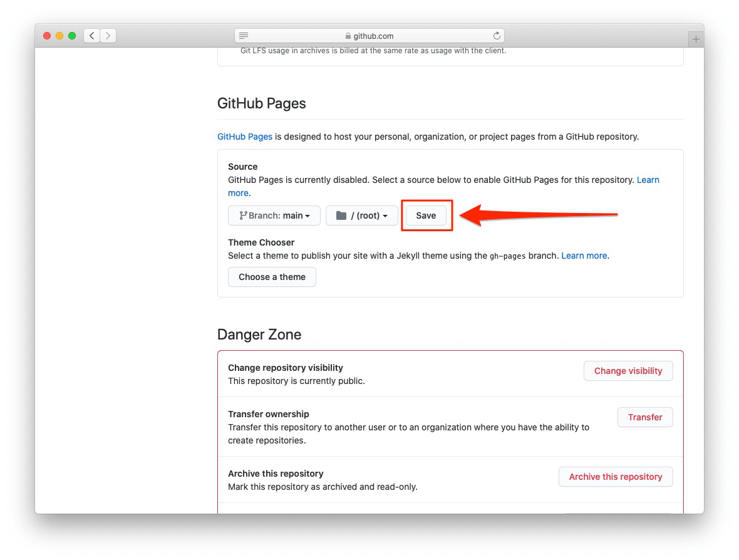Zoom the Safari window to full screen
The height and width of the screenshot is (560, 739).
pyautogui.click(x=72, y=36)
